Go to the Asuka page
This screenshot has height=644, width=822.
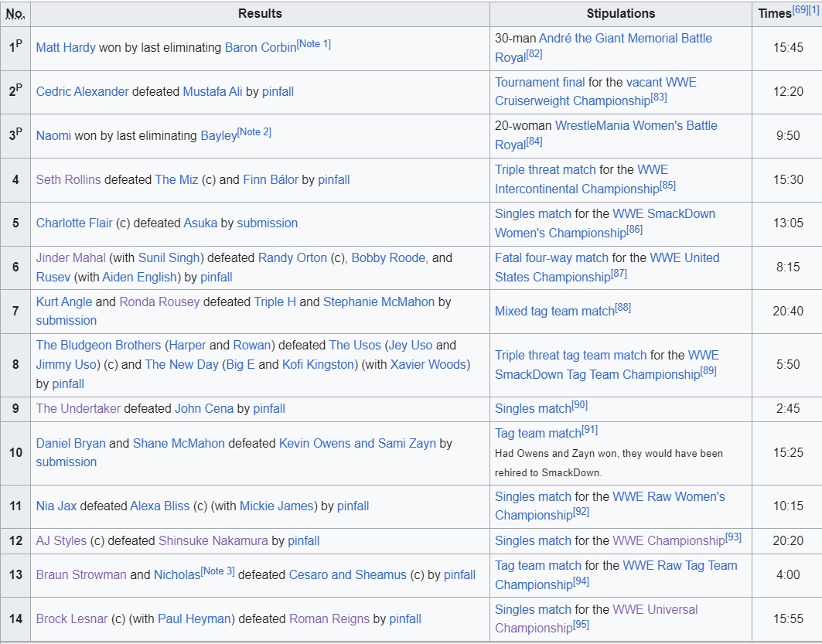[200, 223]
